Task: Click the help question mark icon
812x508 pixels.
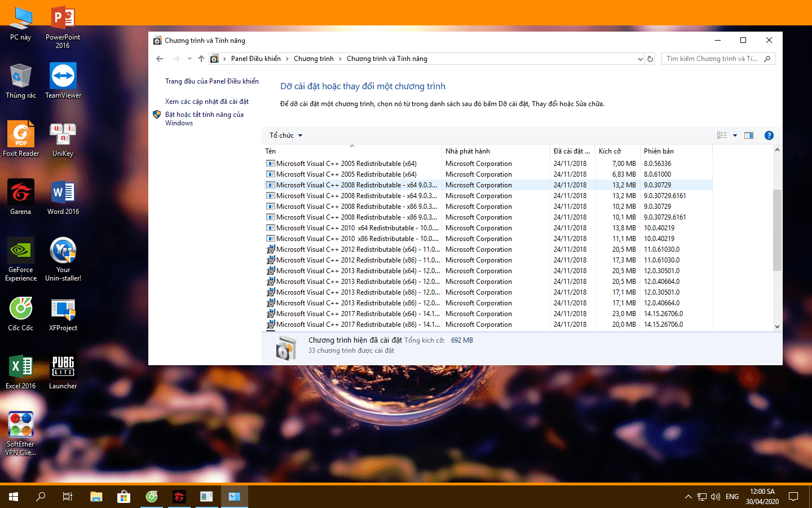Action: [769, 135]
